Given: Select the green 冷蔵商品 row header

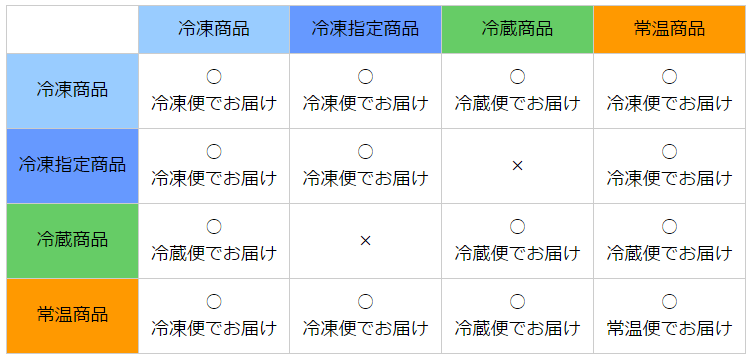Looking at the screenshot, I should tap(72, 241).
